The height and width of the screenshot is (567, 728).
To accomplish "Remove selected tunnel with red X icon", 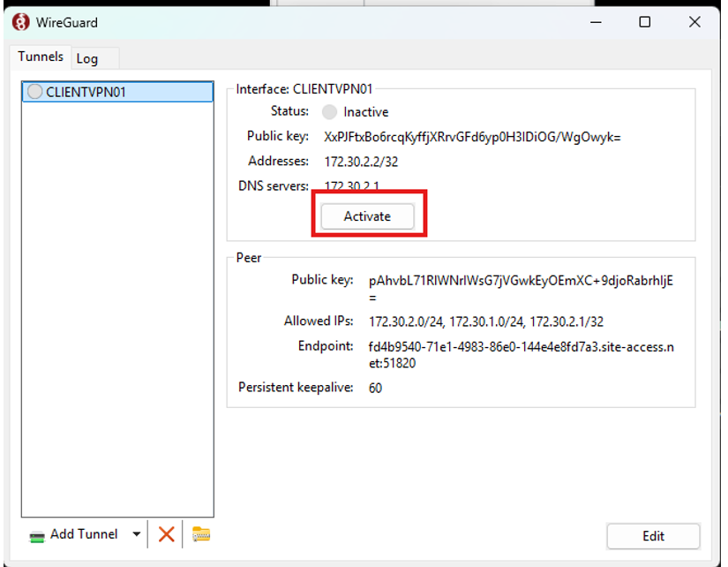I will pyautogui.click(x=166, y=534).
